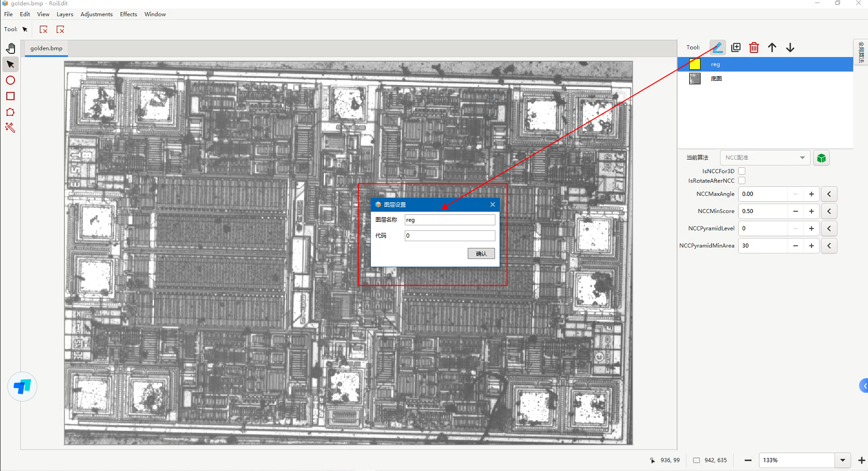Image resolution: width=868 pixels, height=471 pixels.
Task: Switch to the golden.bmp tab
Action: (47, 49)
